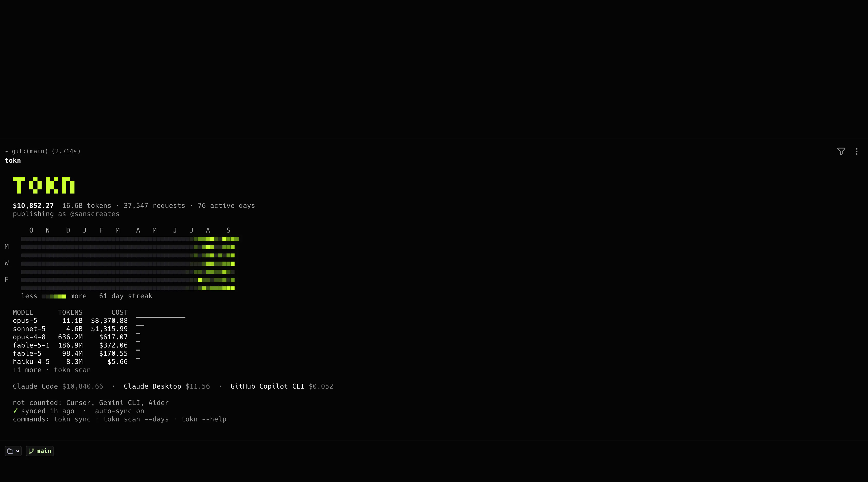Viewport: 868px width, 482px height.
Task: Select the Claude Desktop label
Action: [x=152, y=386]
